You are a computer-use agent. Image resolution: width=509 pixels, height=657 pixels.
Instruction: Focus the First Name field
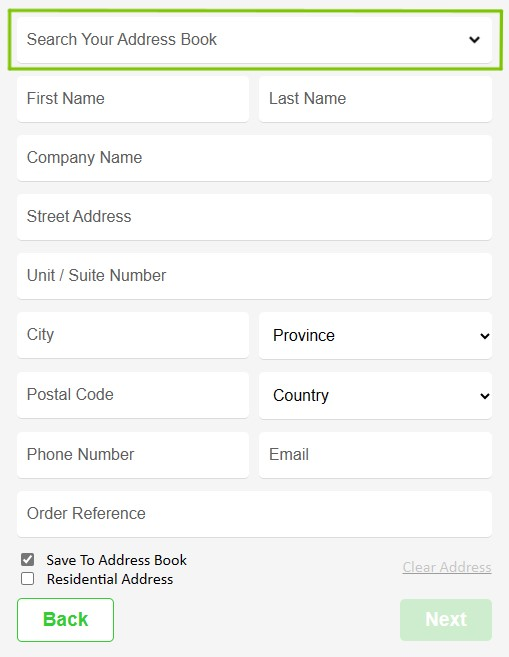point(133,99)
